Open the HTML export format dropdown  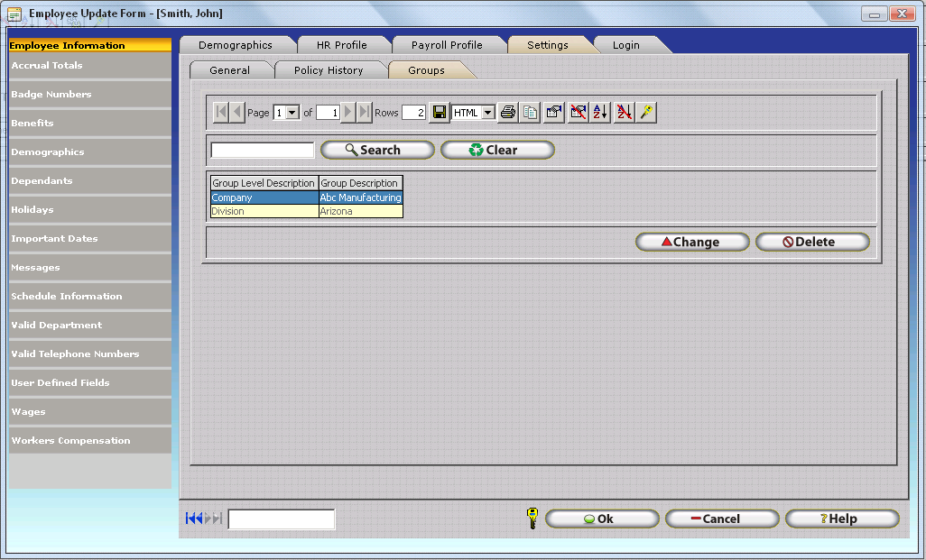click(x=488, y=113)
